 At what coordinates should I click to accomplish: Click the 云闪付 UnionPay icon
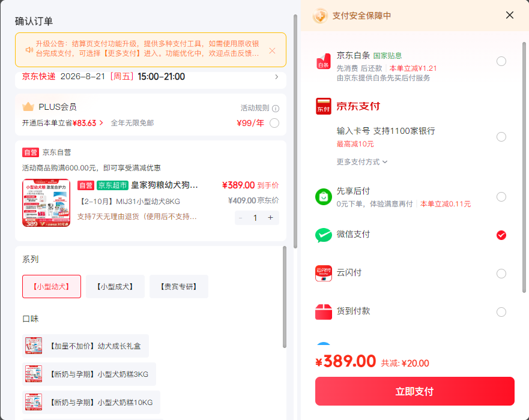(x=323, y=273)
